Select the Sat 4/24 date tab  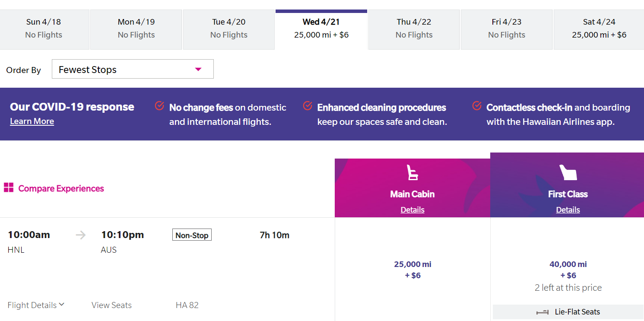599,29
